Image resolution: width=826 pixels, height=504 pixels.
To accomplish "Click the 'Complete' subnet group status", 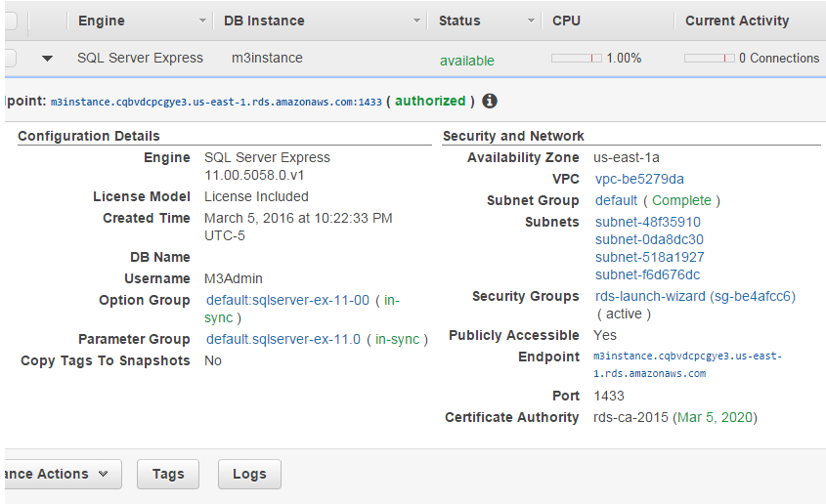I will (x=681, y=200).
